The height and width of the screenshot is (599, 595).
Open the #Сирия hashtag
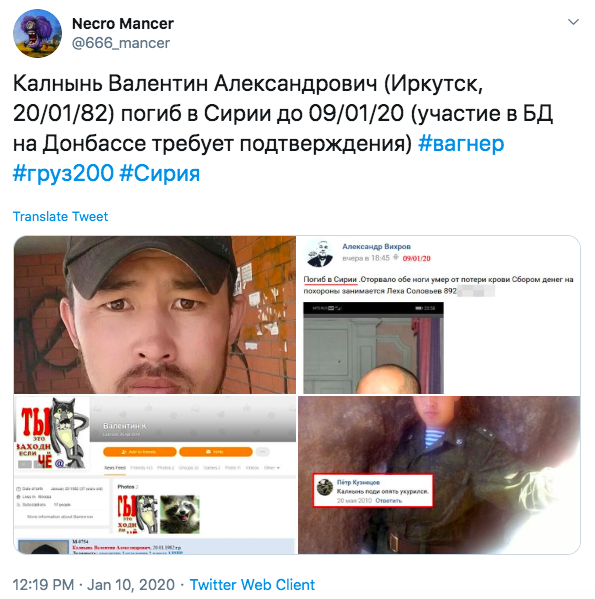(160, 173)
